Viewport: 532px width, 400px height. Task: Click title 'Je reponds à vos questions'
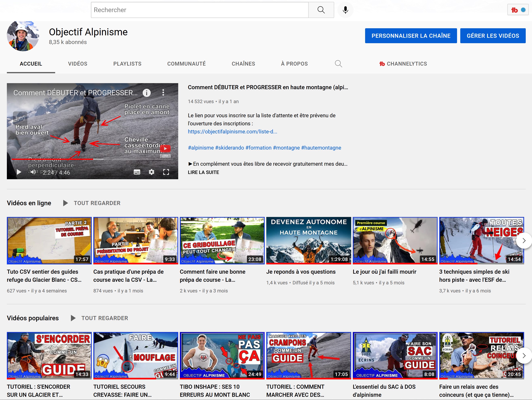click(301, 272)
